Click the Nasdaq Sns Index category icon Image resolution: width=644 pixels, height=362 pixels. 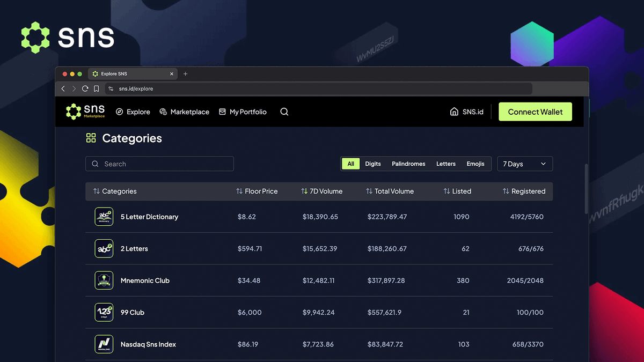[104, 344]
